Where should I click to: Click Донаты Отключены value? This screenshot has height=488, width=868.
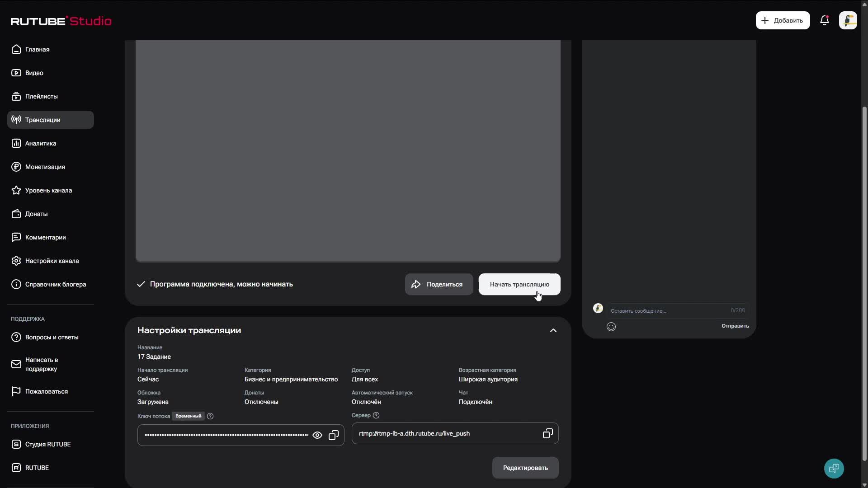coord(261,402)
